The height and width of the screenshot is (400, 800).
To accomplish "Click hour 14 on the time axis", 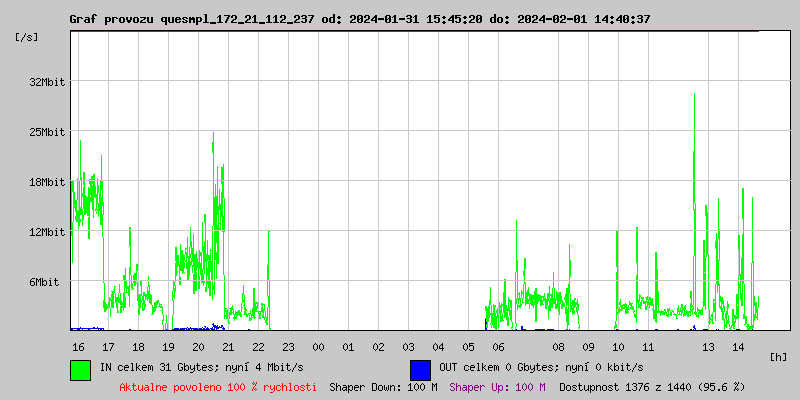I will (738, 347).
